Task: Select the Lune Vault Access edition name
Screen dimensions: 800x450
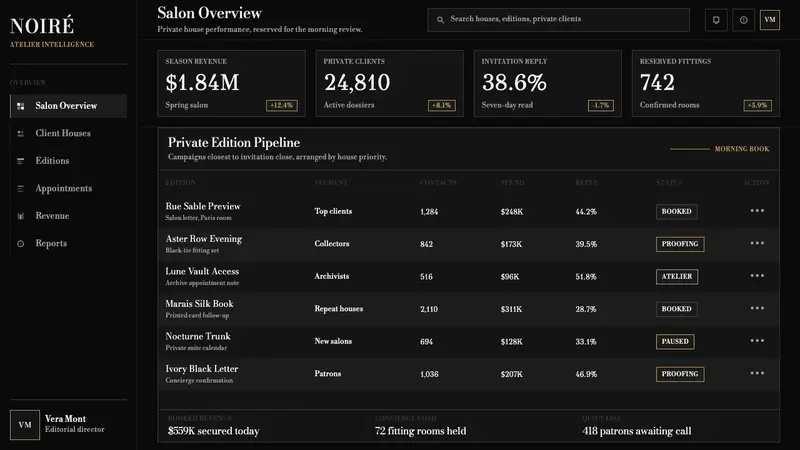Action: 202,271
